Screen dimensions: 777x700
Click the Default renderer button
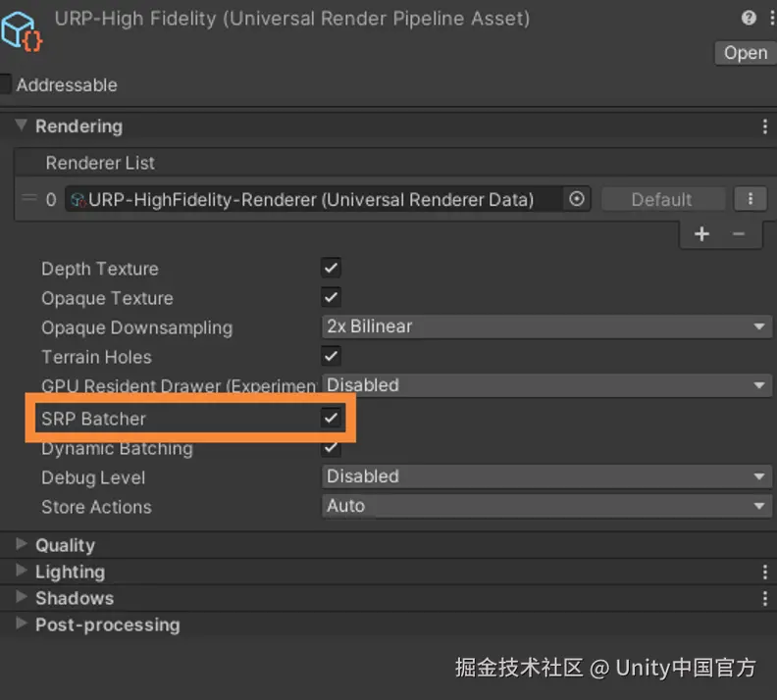(663, 199)
